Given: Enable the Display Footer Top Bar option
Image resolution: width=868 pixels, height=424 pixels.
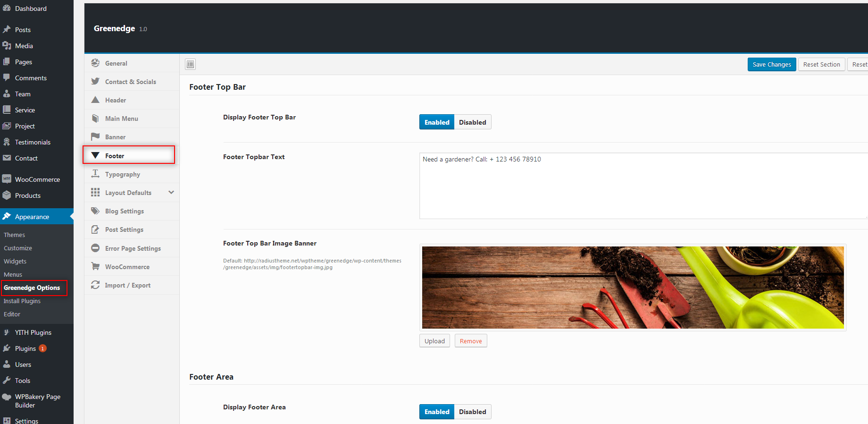Looking at the screenshot, I should tap(437, 122).
